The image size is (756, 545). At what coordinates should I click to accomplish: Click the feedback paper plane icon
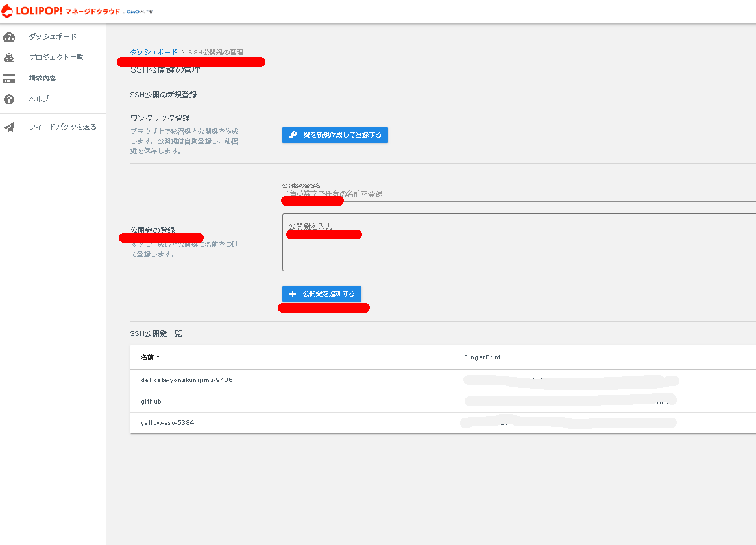click(9, 127)
